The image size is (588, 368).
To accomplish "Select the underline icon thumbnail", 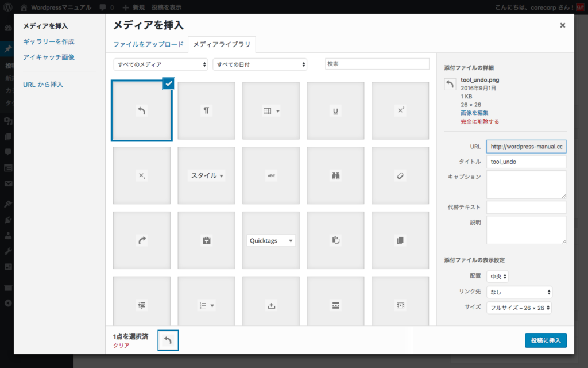I will [335, 110].
